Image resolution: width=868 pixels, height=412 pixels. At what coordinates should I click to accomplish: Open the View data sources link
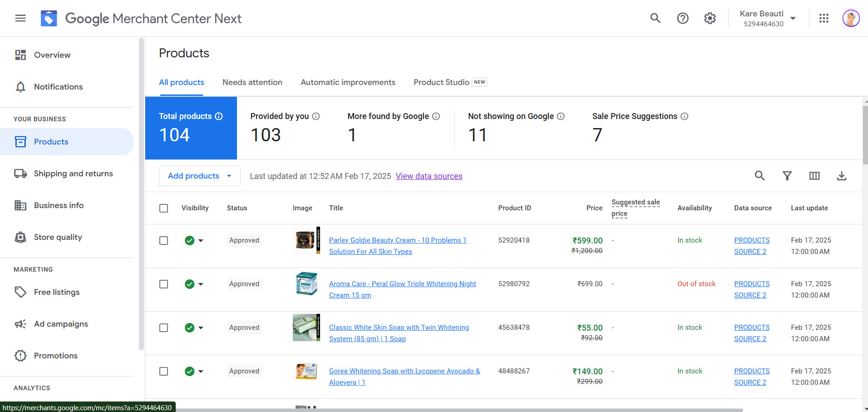pos(429,176)
